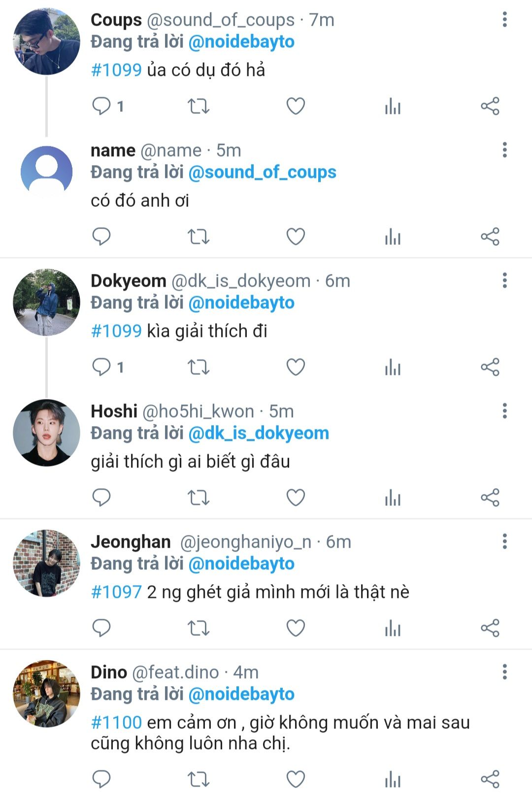The image size is (532, 795).
Task: Tap Jeonghan's avatar photo
Action: 46,563
